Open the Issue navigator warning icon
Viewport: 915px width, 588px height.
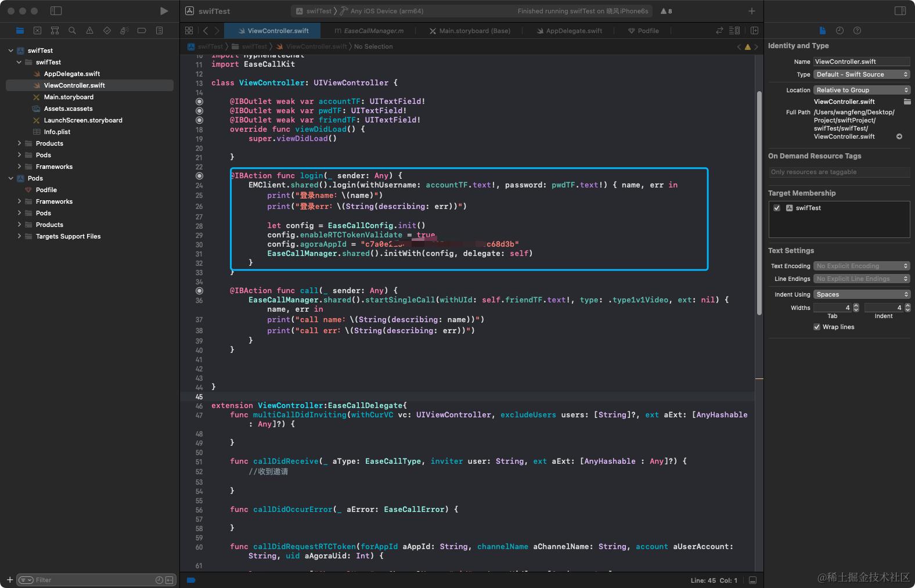[x=89, y=31]
